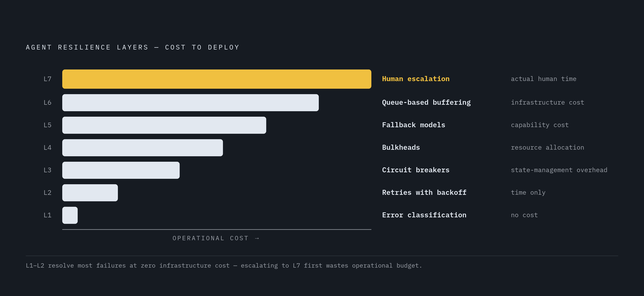Click the 'capability cost' note
644x296 pixels.
(540, 125)
